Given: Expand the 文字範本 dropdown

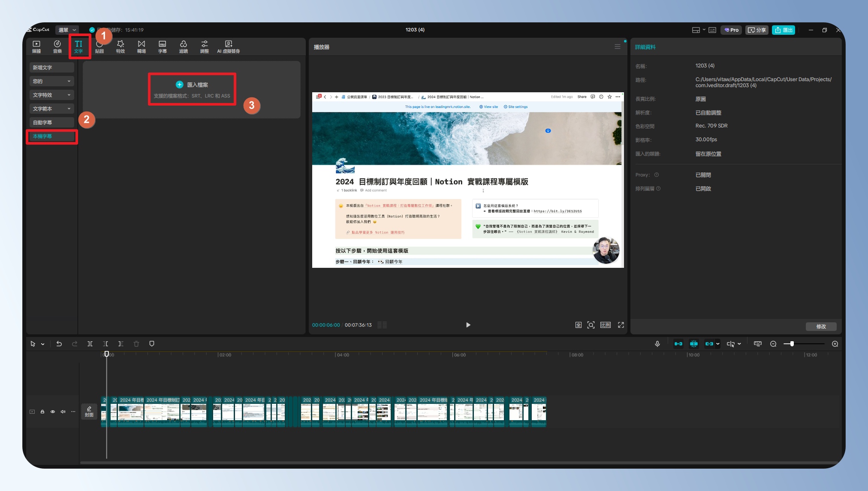Looking at the screenshot, I should tap(51, 109).
